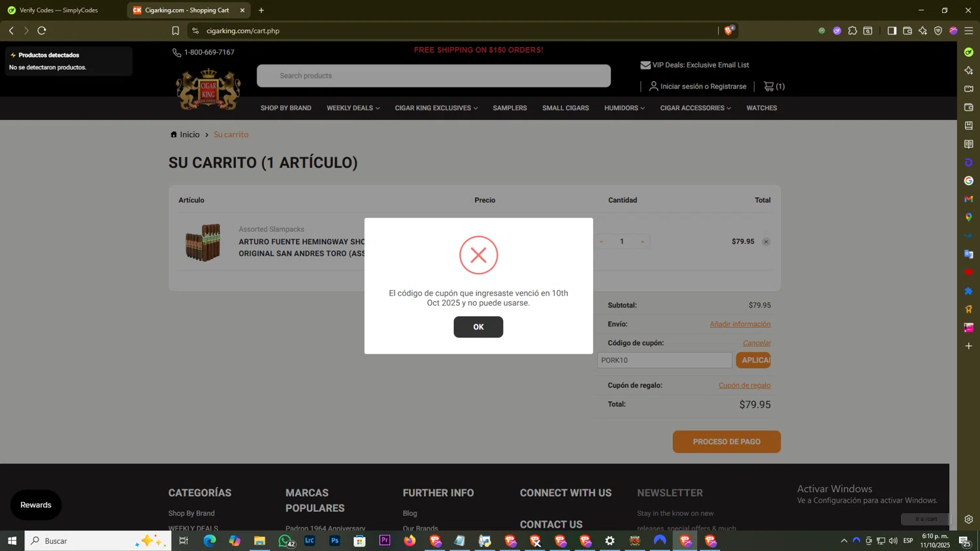Show hidden system tray icons chevron

point(844,541)
